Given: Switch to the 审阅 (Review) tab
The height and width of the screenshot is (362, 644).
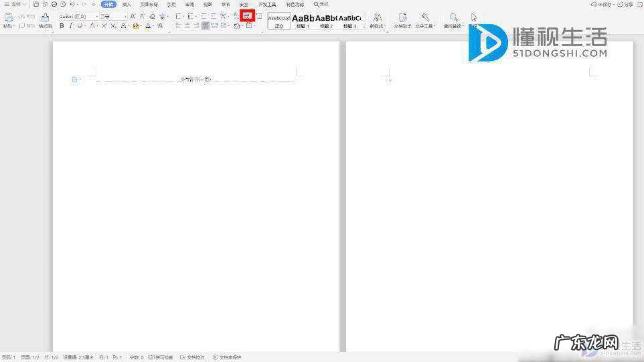Looking at the screenshot, I should pyautogui.click(x=189, y=5).
